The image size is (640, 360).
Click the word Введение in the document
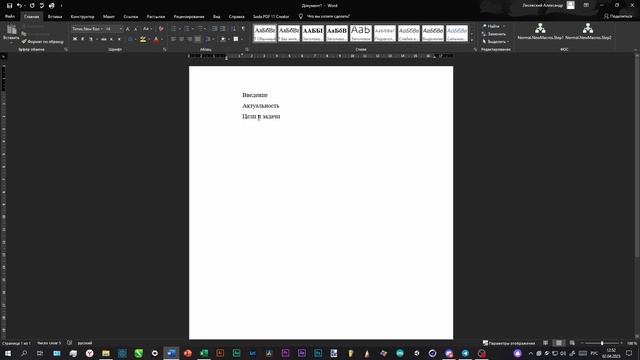click(255, 95)
